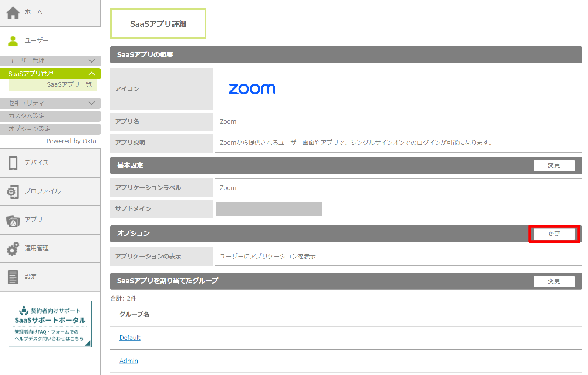Collapse the SaaSアプリ管理 section chevron
Screen dimensions: 588x375
(x=92, y=74)
